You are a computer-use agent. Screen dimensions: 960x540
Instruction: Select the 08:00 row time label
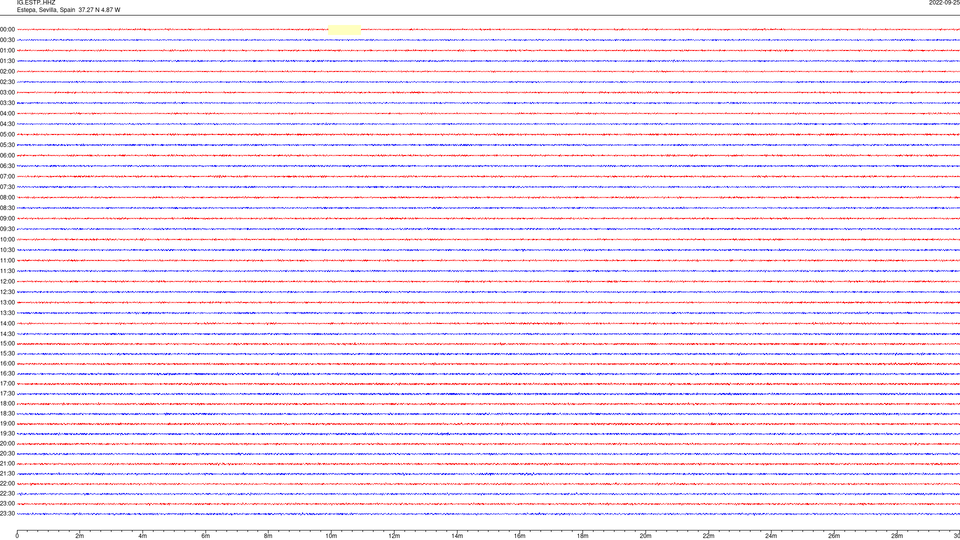[7, 198]
